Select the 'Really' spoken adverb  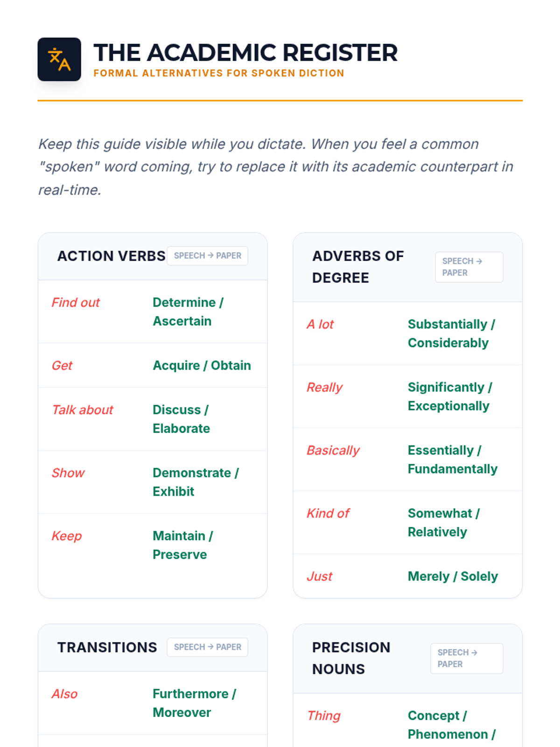[x=324, y=388]
